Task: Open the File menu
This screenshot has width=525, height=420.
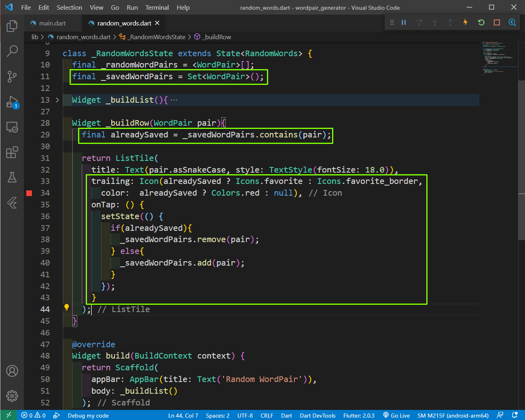Action: (26, 7)
